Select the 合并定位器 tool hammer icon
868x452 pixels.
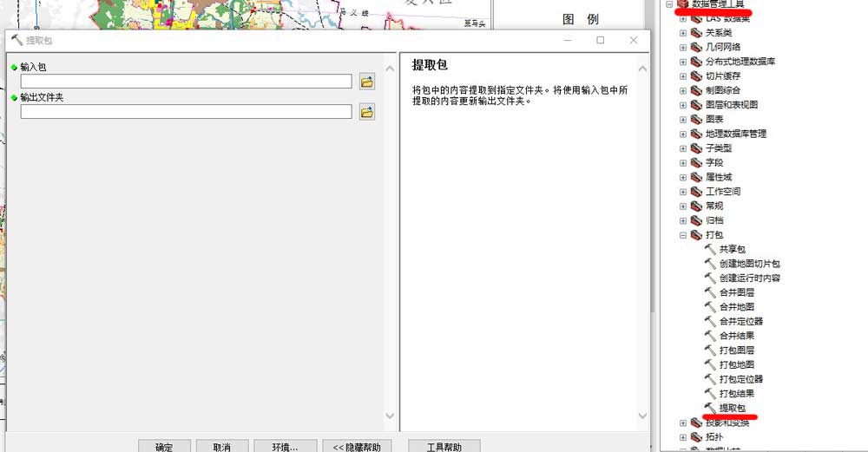click(x=710, y=321)
